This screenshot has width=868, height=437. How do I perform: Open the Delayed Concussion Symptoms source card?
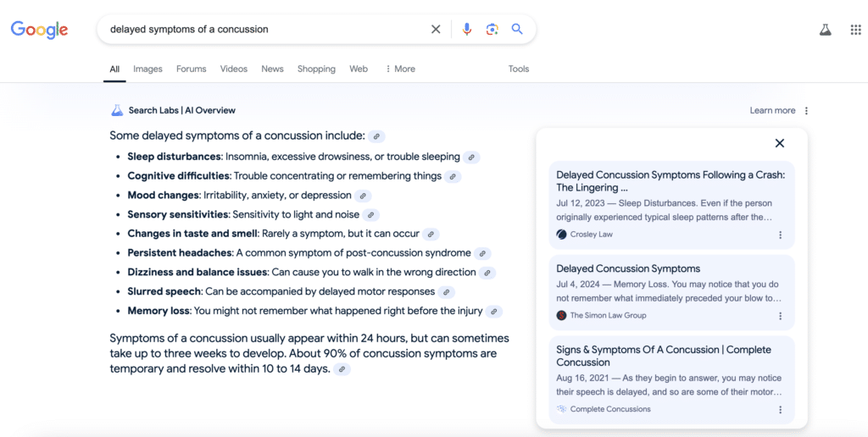pos(628,269)
